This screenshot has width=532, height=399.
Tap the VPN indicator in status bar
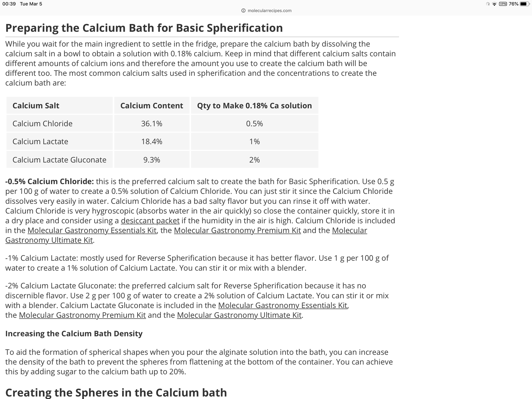503,4
